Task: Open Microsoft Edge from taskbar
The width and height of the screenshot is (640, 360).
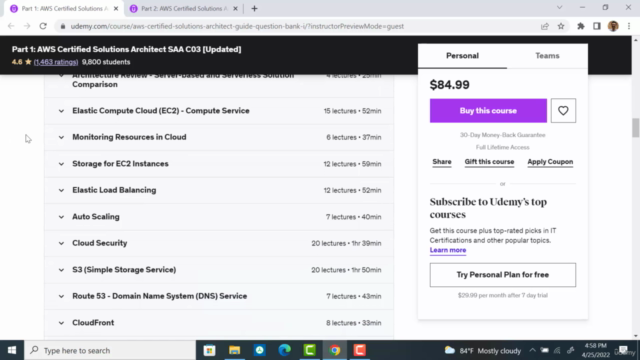Action: coord(284,350)
